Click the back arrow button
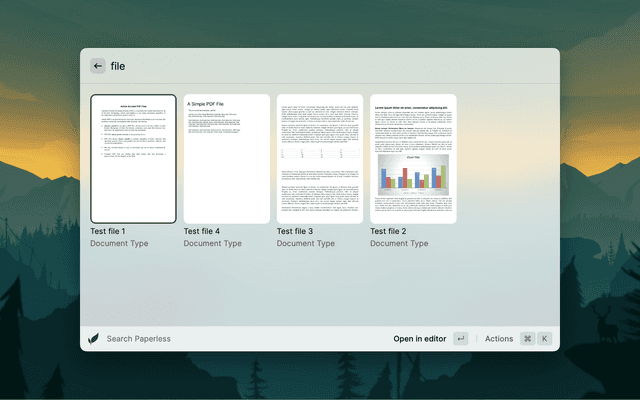Viewport: 640px width, 400px height. pos(98,66)
